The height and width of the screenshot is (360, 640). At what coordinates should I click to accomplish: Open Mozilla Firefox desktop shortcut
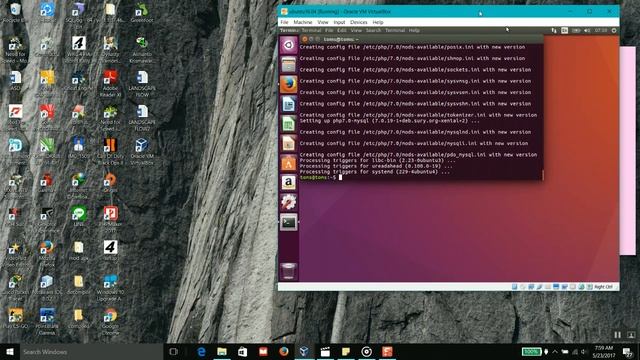click(47, 253)
